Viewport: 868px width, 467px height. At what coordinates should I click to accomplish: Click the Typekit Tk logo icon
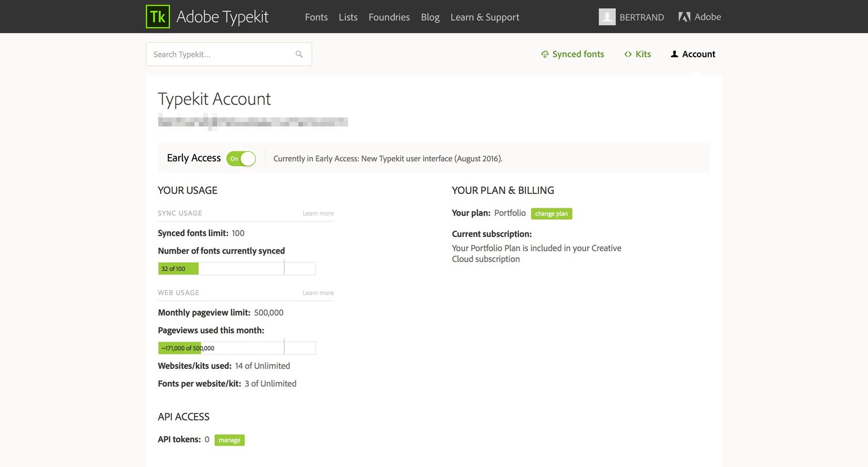click(x=158, y=17)
